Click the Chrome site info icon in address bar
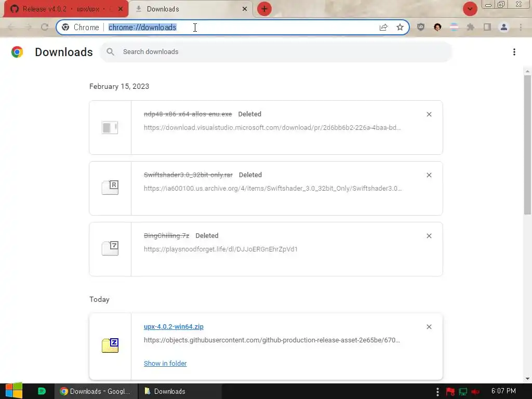 tap(65, 27)
